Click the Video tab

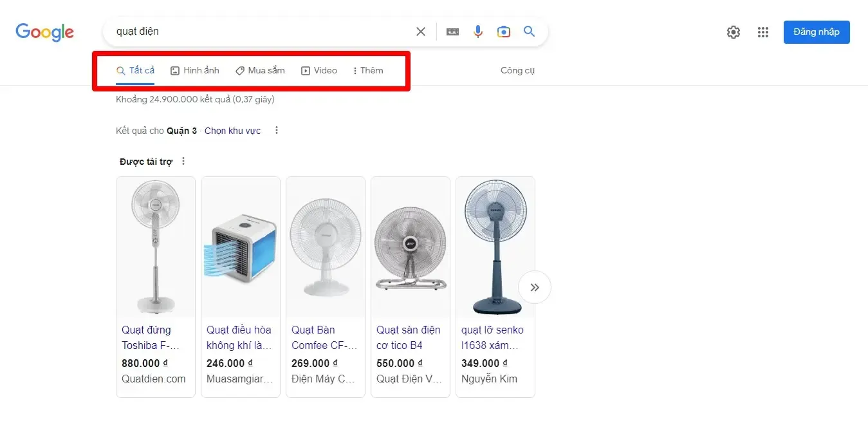[319, 70]
